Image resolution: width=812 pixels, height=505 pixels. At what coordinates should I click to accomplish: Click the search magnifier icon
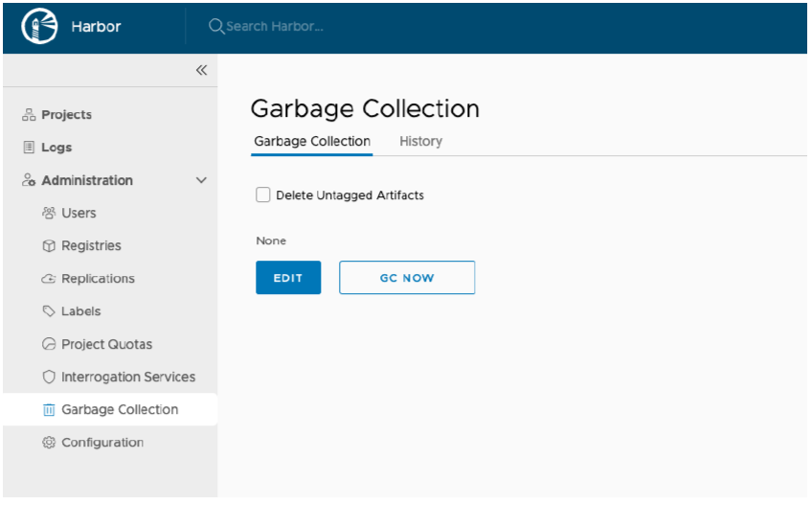coord(216,27)
